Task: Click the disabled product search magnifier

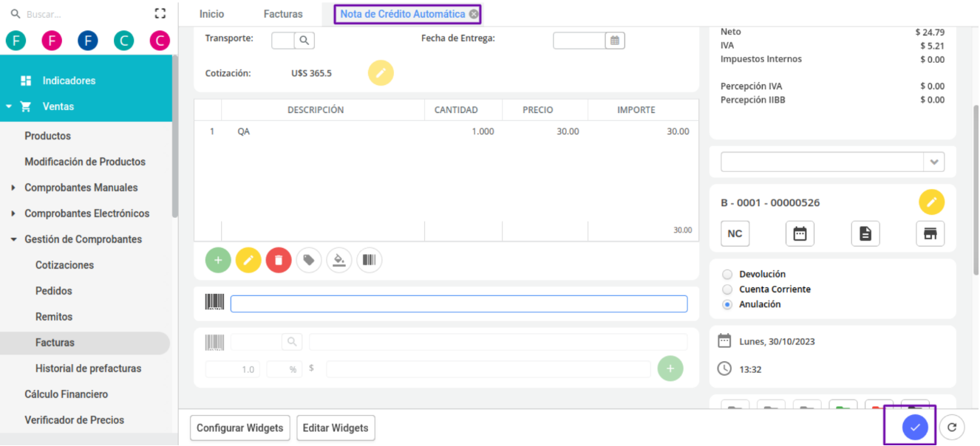Action: click(x=292, y=342)
